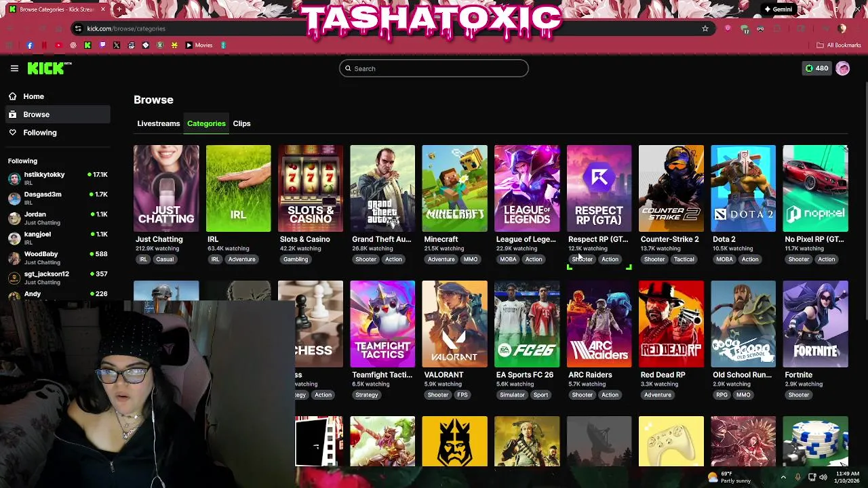Click the Facebook bookmark icon
Image resolution: width=868 pixels, height=488 pixels.
pyautogui.click(x=30, y=45)
